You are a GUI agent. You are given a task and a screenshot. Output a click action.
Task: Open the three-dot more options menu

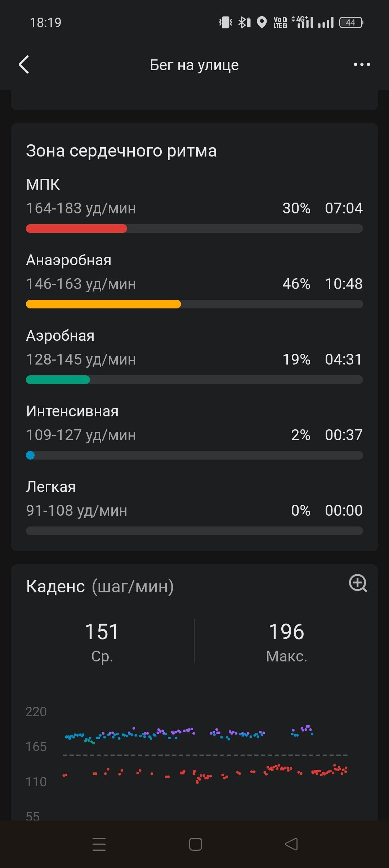point(362,65)
